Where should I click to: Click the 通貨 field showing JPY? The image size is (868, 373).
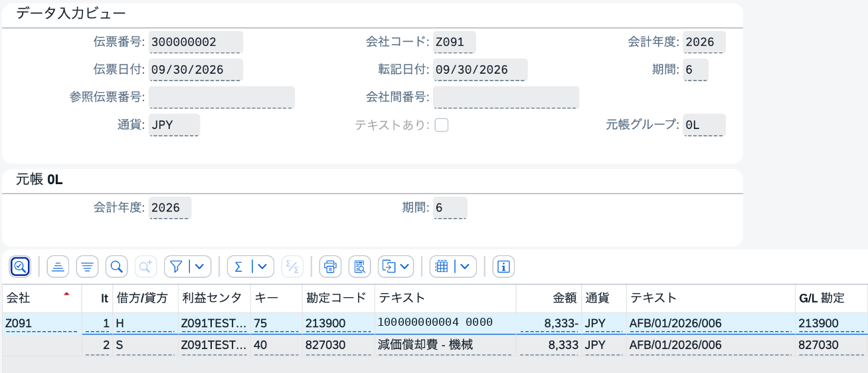click(x=174, y=125)
